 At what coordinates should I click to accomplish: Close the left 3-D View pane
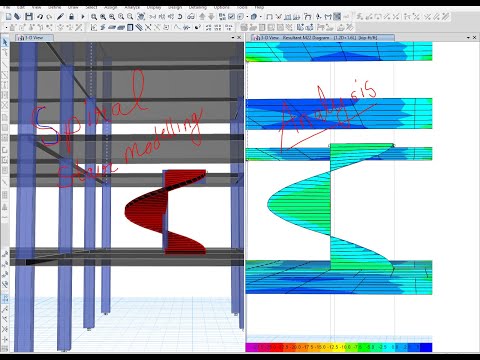coord(239,38)
